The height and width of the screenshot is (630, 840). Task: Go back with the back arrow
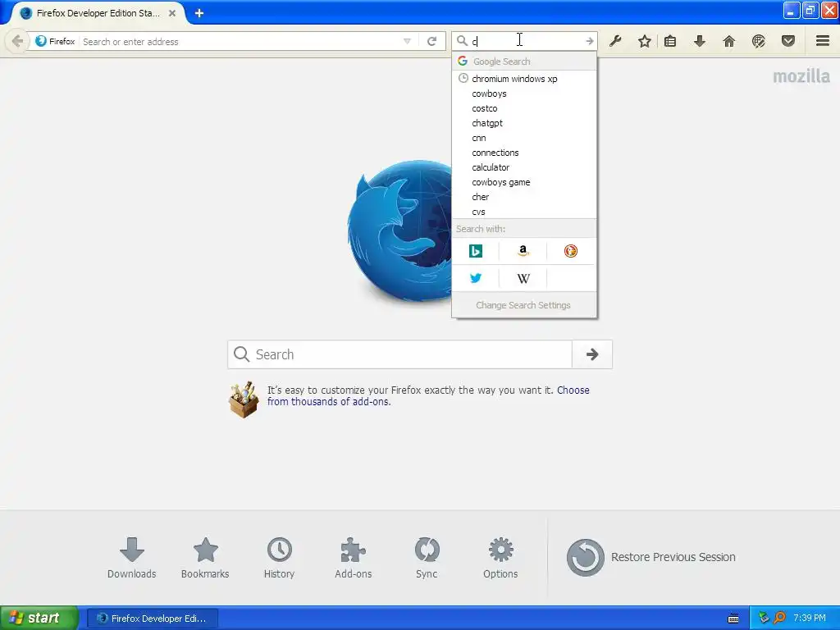pyautogui.click(x=17, y=41)
